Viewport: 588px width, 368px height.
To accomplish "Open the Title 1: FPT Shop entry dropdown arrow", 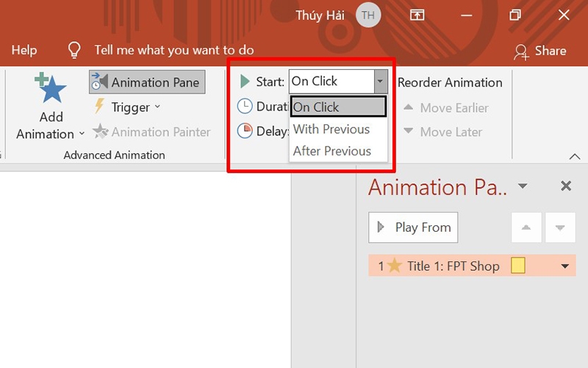I will pos(564,266).
